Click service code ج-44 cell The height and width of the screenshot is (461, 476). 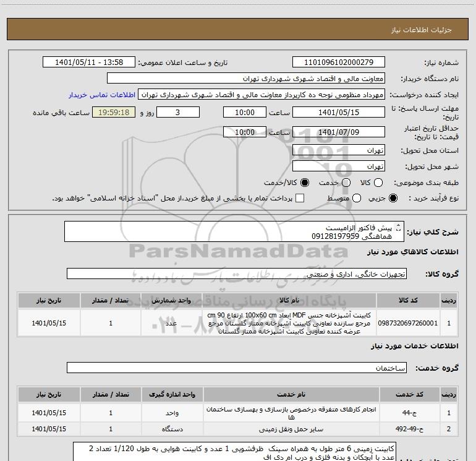coord(409,413)
